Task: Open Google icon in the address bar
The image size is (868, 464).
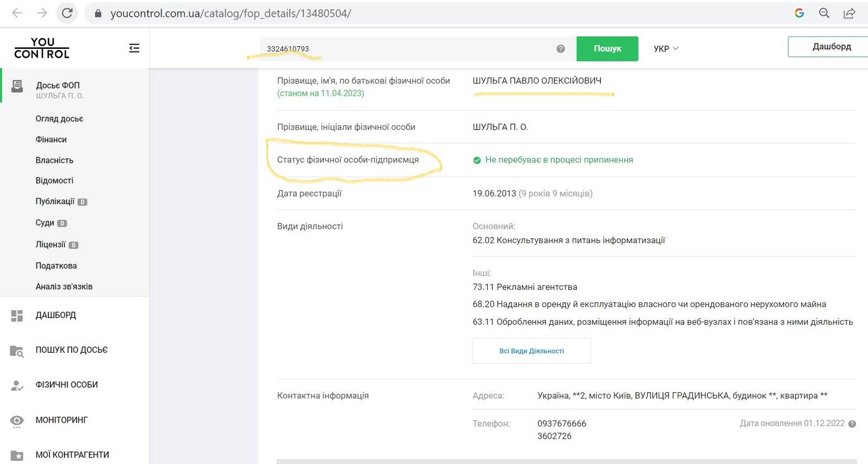Action: pyautogui.click(x=799, y=13)
